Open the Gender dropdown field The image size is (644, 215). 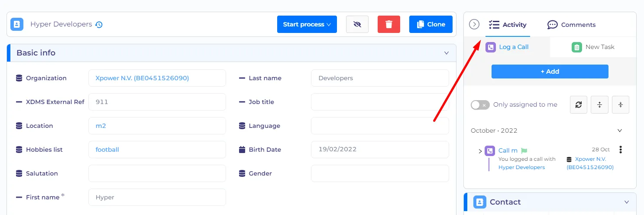380,173
